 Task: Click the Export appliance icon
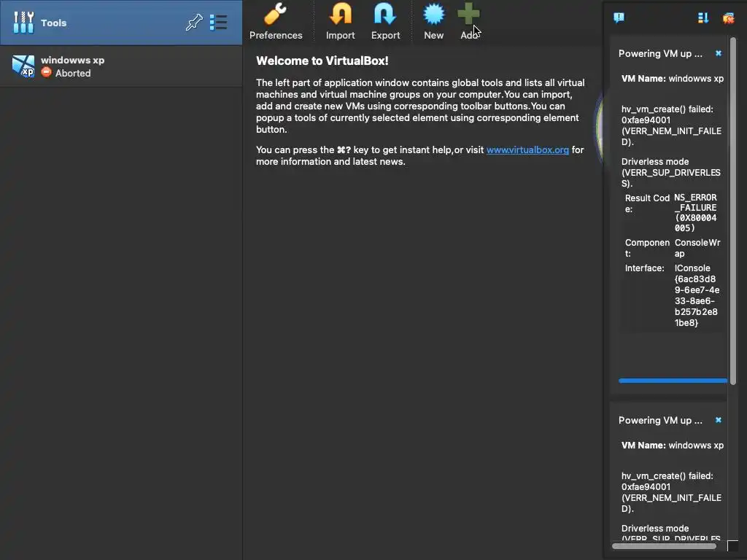385,13
